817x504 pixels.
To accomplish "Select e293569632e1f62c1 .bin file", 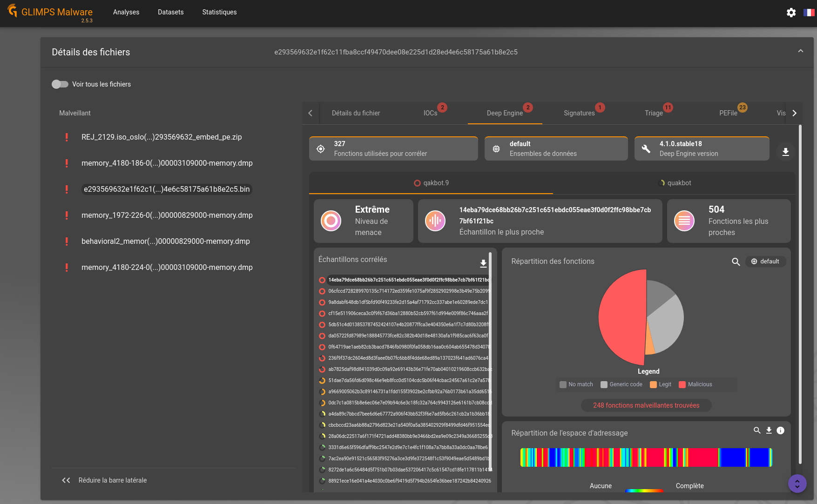I will [167, 189].
